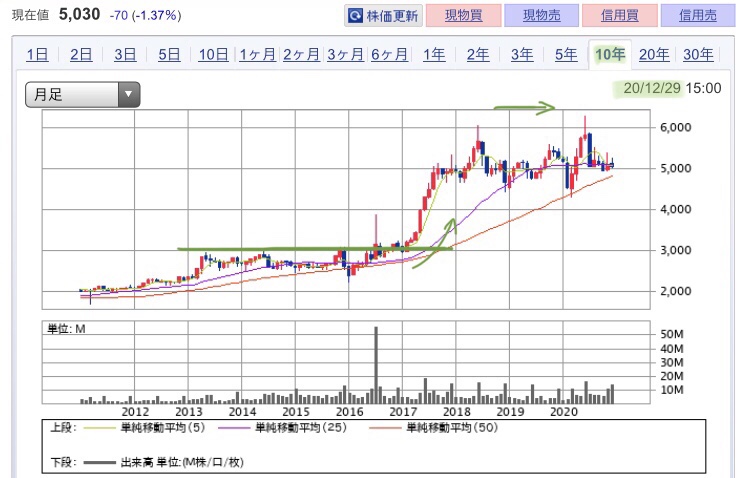The width and height of the screenshot is (749, 478).
Task: Select the 5日 period tab
Action: pyautogui.click(x=169, y=55)
